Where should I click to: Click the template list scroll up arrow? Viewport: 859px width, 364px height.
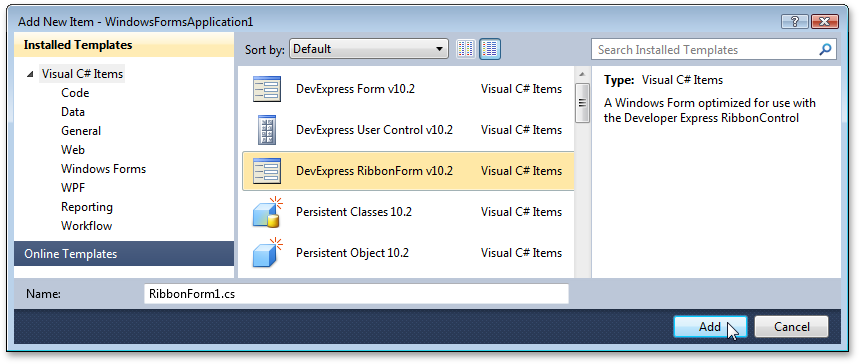582,74
